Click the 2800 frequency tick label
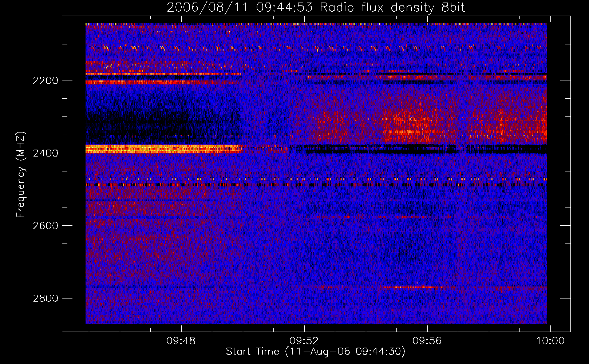Image resolution: width=589 pixels, height=364 pixels. coord(46,298)
